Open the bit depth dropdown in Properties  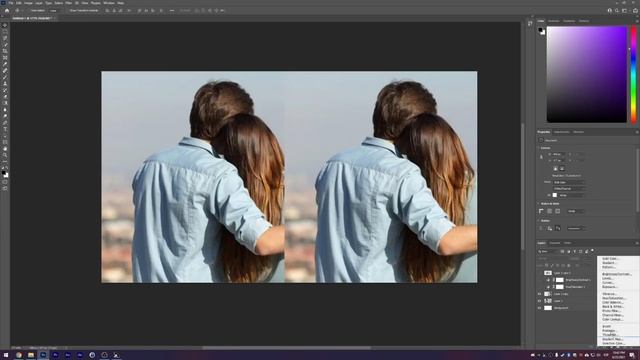(x=569, y=189)
